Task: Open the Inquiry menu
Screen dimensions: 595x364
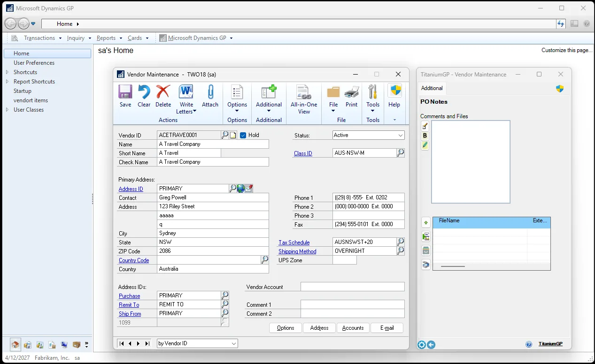Action: coord(78,38)
